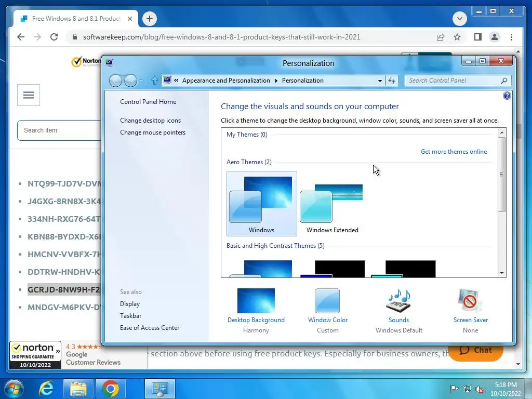Click the Control Panel taskbar button
Image resolution: width=532 pixels, height=399 pixels.
[x=160, y=389]
